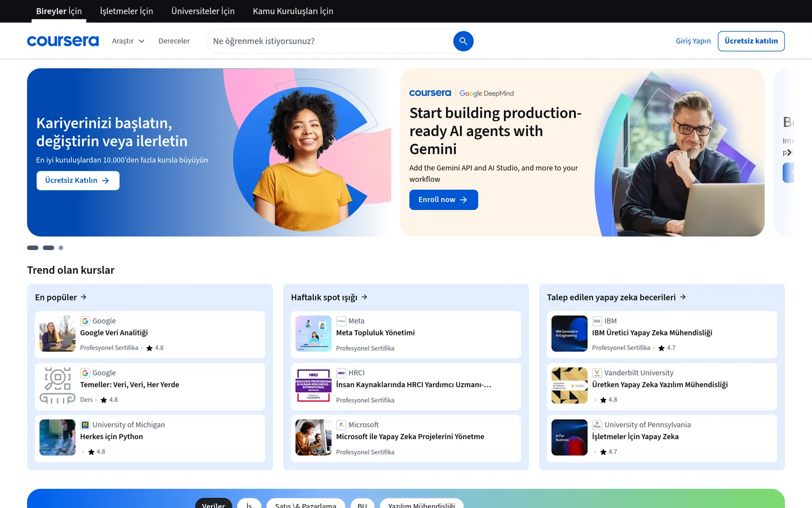Click the Herkes için Python thumbnail
The height and width of the screenshot is (508, 812).
(x=58, y=437)
